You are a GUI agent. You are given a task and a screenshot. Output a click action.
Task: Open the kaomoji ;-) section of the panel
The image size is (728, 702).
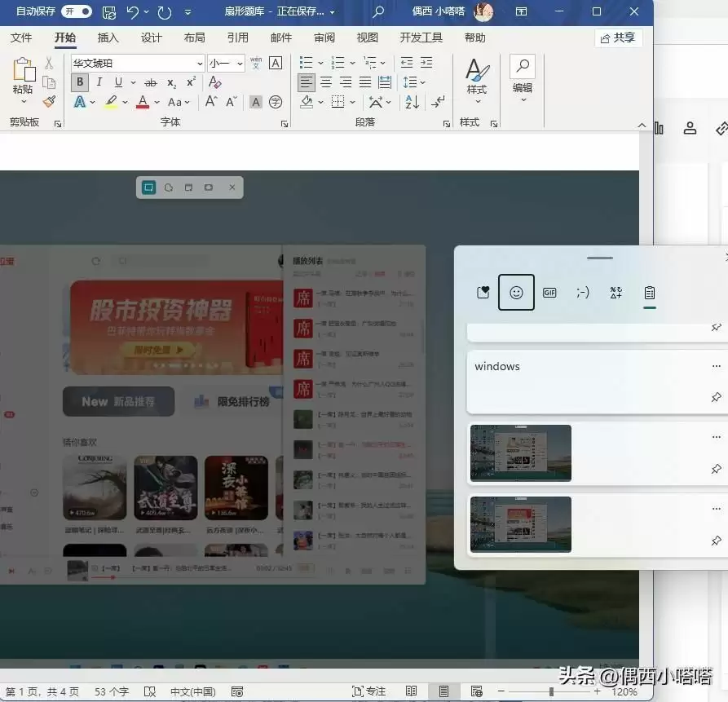(x=583, y=292)
